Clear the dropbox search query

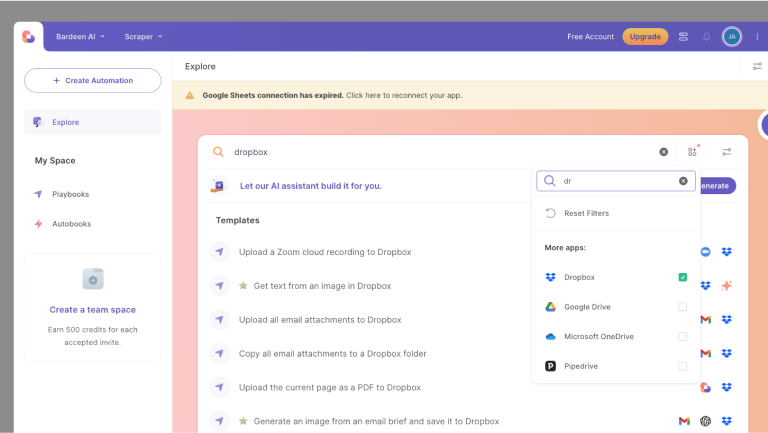pos(663,152)
